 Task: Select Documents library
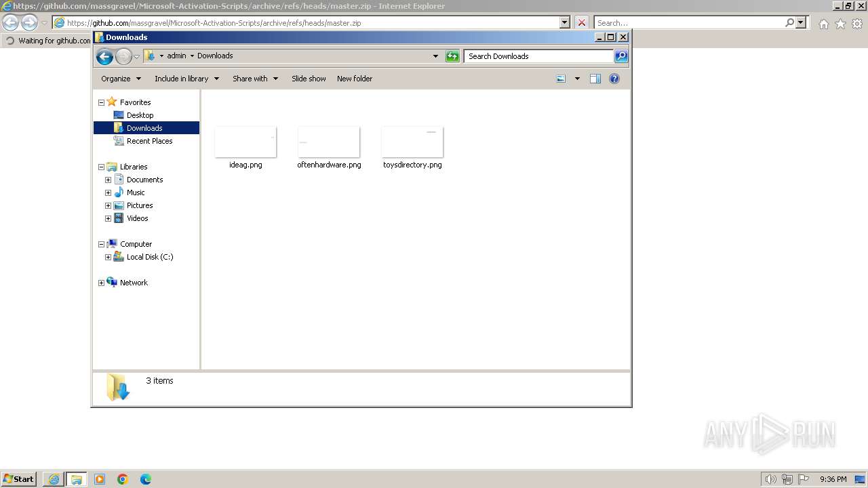pos(144,180)
